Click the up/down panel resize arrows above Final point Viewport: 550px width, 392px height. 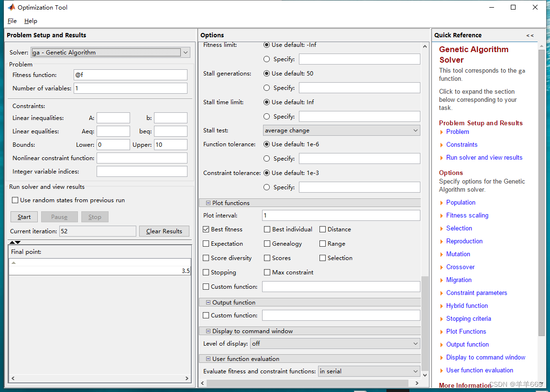(x=15, y=242)
